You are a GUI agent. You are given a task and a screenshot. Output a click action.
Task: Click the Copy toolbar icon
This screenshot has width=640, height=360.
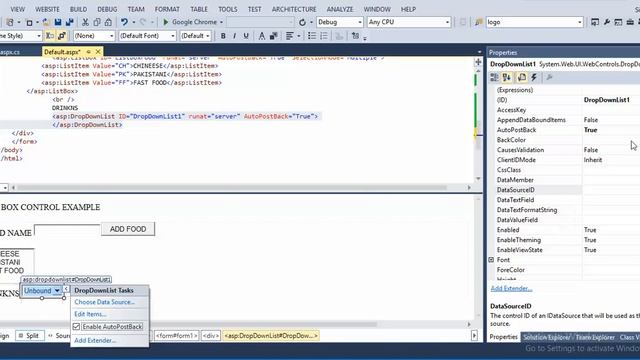coord(97,22)
